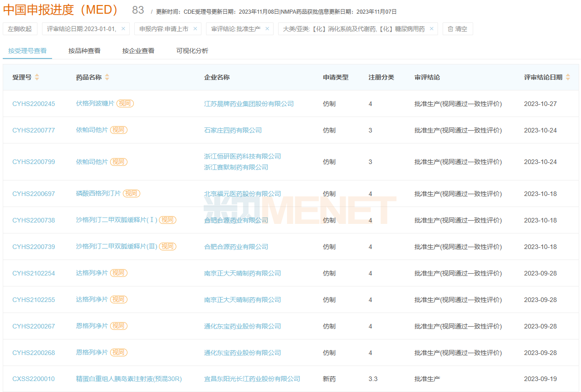The height and width of the screenshot is (392, 581).
Task: Remove the 审评结论:批准生产 filter tag
Action: pos(267,29)
